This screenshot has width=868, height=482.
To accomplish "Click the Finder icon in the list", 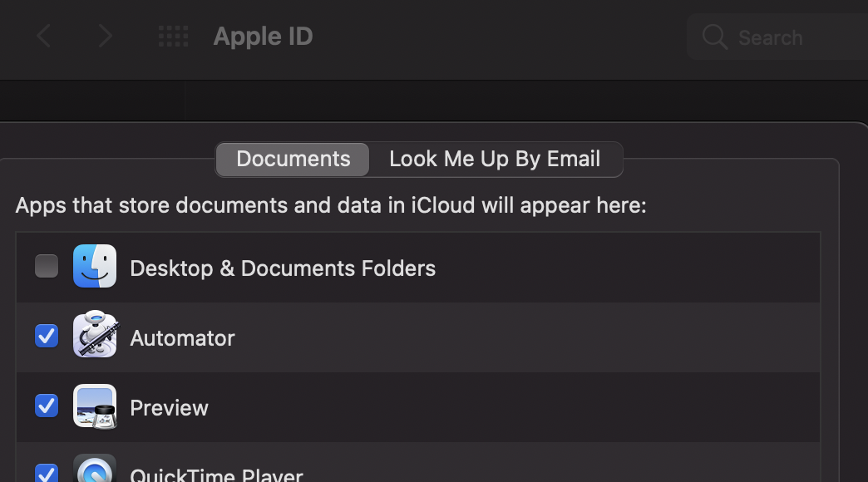I will click(x=95, y=266).
